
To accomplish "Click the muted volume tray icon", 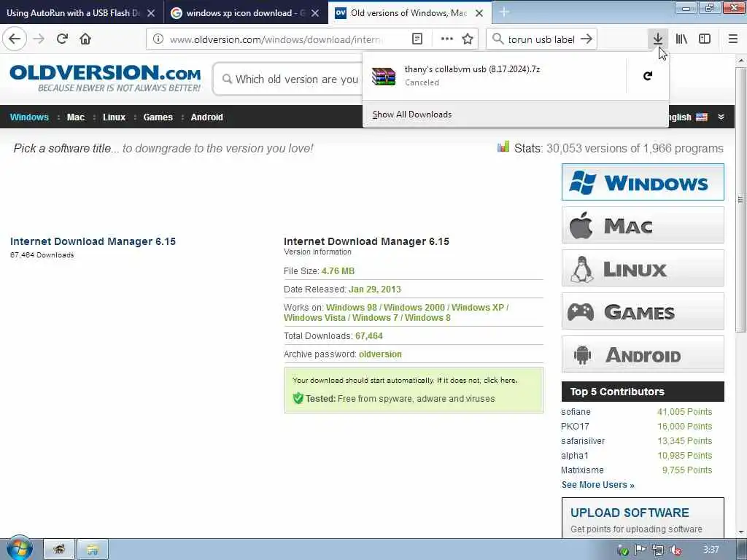I will click(675, 551).
